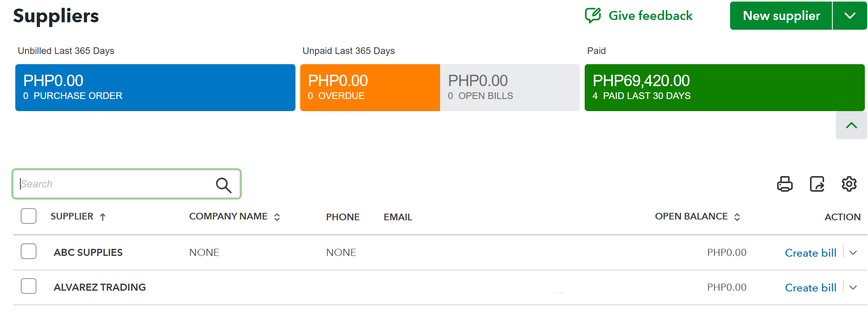Screen dimensions: 868x313
Task: Check the ALVAREZ TRADING row checkbox
Action: pos(29,286)
